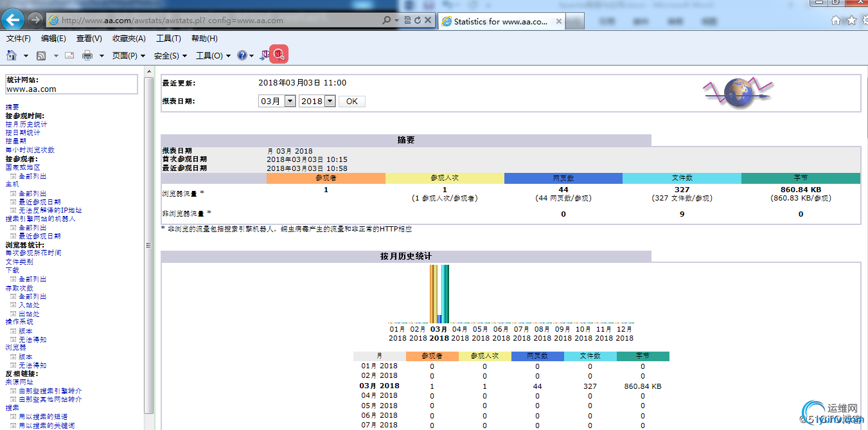Click the IE icon on the Statistics tab
The height and width of the screenshot is (430, 868).
(x=447, y=21)
